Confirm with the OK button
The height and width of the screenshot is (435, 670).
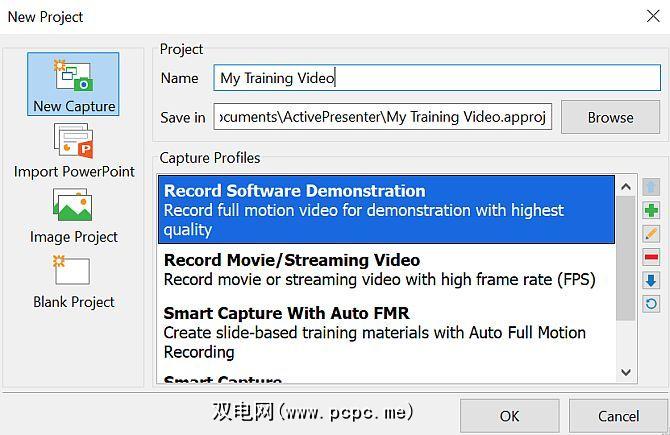tap(509, 415)
